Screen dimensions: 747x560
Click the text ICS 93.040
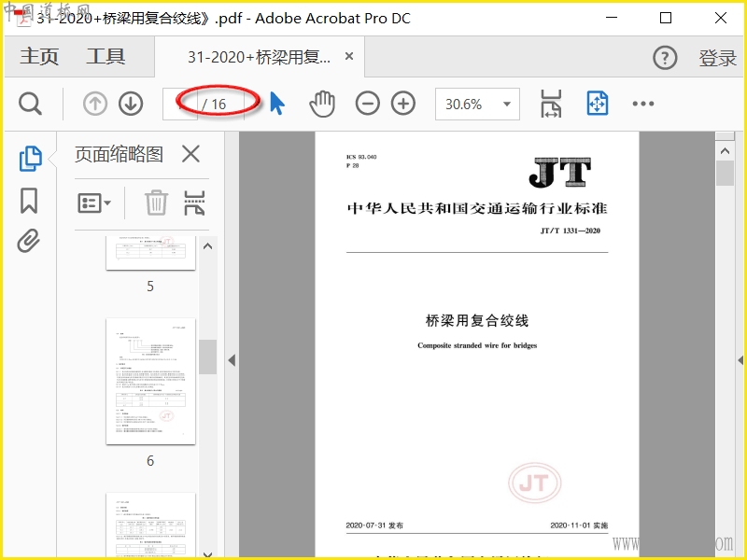click(x=361, y=157)
